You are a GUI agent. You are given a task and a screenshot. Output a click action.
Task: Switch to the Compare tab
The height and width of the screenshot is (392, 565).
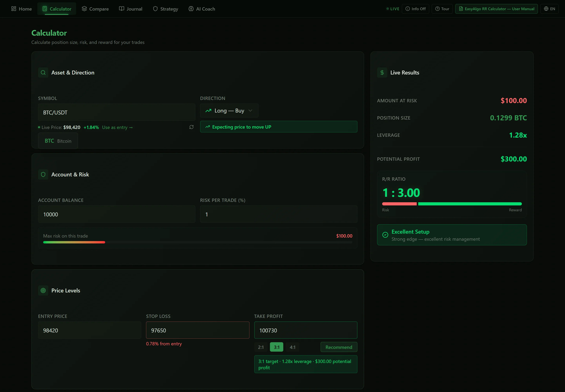pyautogui.click(x=95, y=9)
